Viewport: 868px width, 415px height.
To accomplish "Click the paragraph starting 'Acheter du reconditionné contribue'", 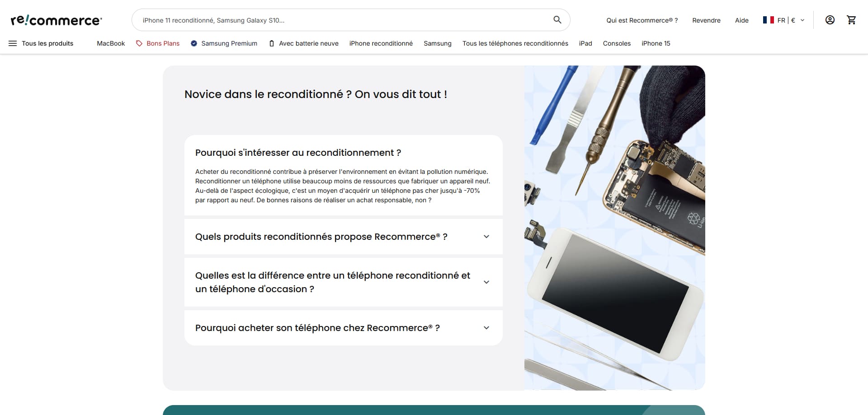I will tap(343, 186).
